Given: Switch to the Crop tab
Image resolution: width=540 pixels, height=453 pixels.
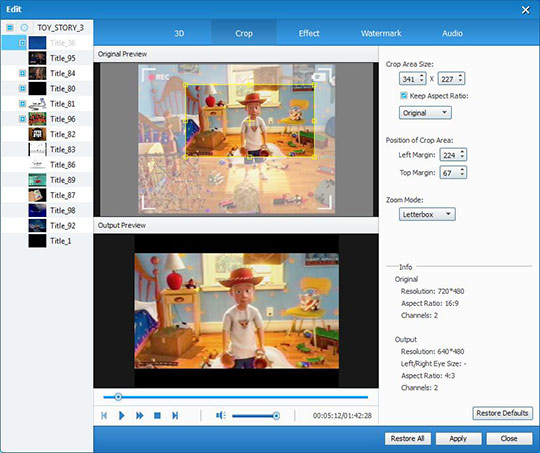Looking at the screenshot, I should pos(244,33).
